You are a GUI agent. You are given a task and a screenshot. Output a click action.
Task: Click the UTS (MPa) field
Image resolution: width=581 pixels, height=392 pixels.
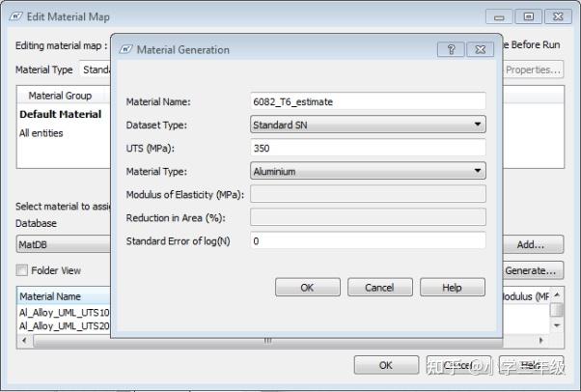click(368, 148)
